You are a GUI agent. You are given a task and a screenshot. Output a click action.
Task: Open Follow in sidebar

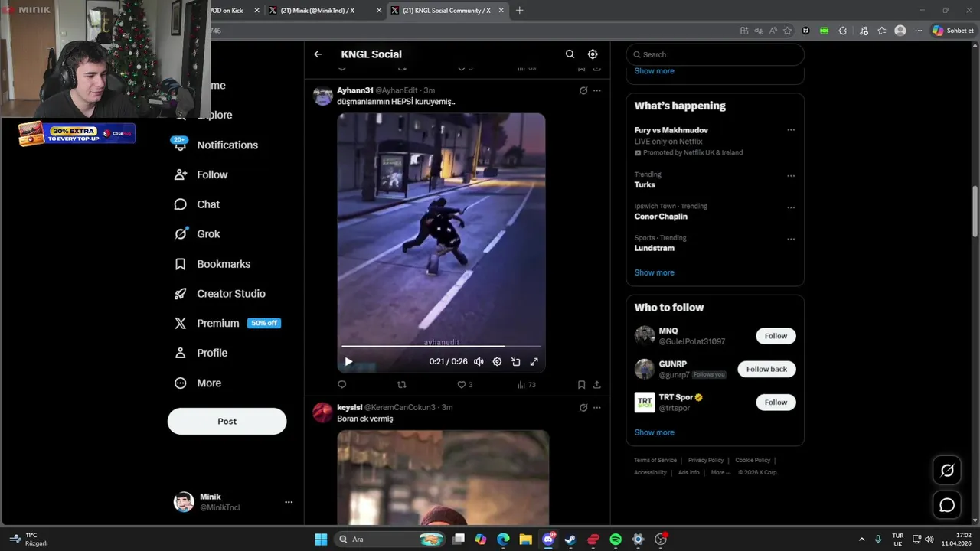point(201,174)
